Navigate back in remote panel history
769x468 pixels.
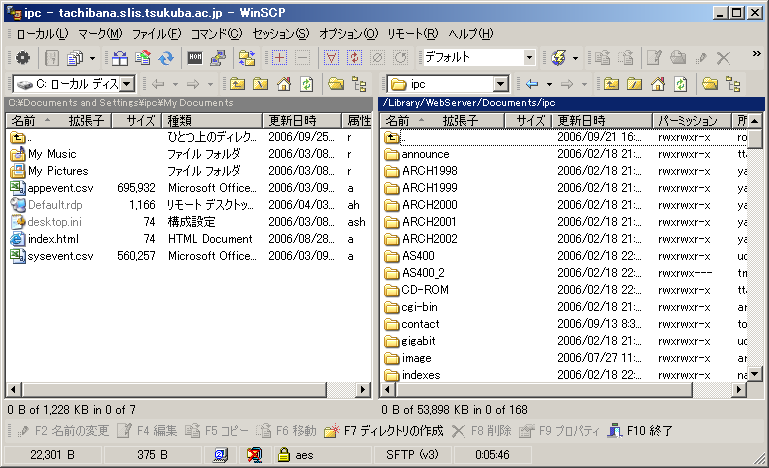(532, 84)
